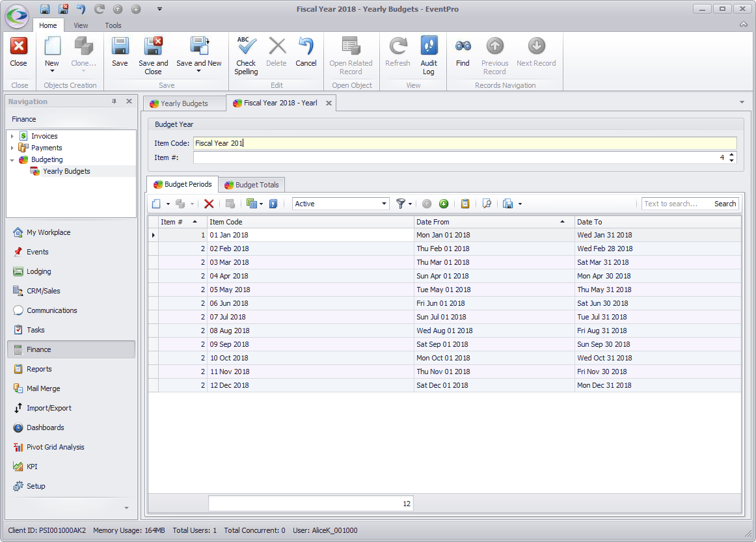This screenshot has height=542, width=756.
Task: Click the quick access save icon in title bar
Action: [45, 9]
